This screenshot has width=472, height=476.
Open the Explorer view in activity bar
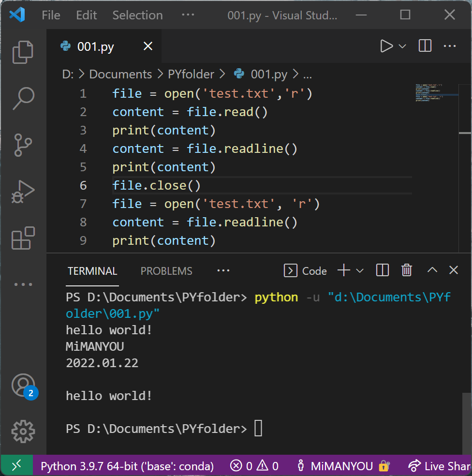point(23,52)
